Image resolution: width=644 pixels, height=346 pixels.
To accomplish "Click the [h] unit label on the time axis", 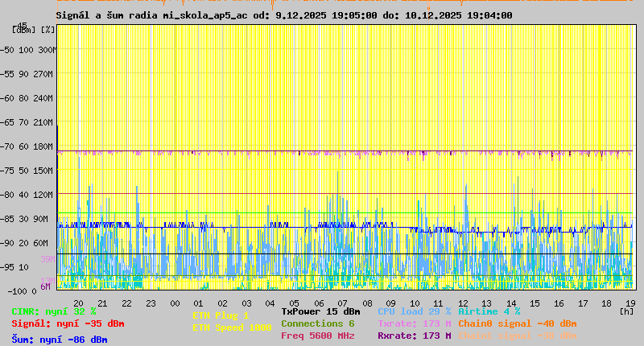I will tap(627, 311).
